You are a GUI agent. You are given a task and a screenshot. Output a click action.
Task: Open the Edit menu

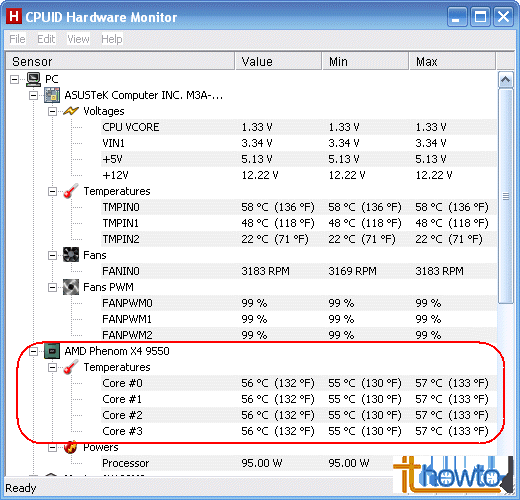(46, 39)
